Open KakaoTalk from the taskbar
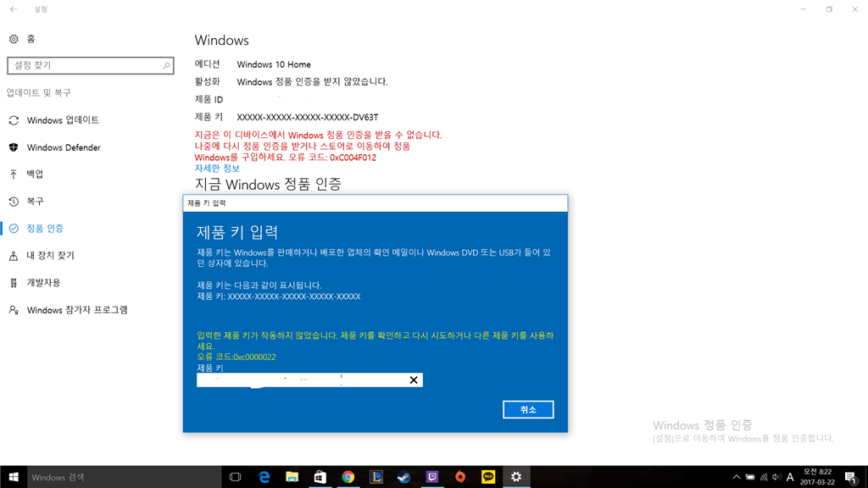This screenshot has height=488, width=868. (x=488, y=477)
